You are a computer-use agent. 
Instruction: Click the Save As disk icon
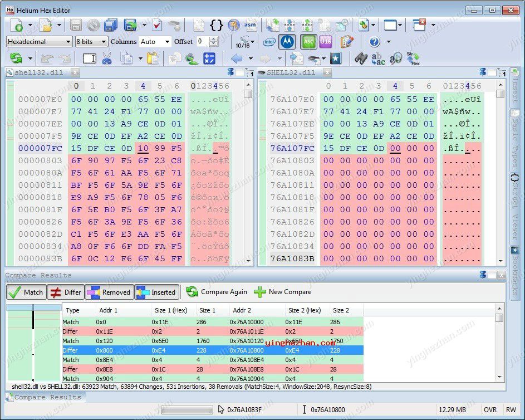click(x=130, y=25)
